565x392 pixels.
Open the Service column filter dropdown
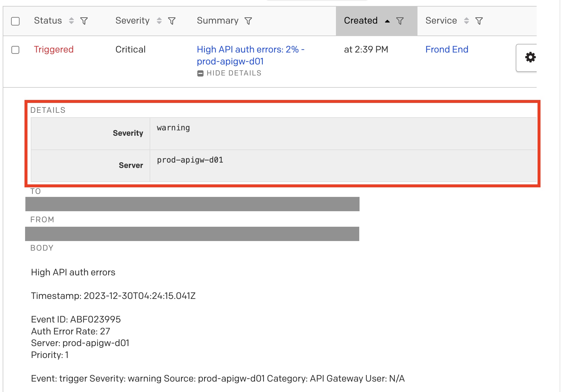pyautogui.click(x=479, y=21)
